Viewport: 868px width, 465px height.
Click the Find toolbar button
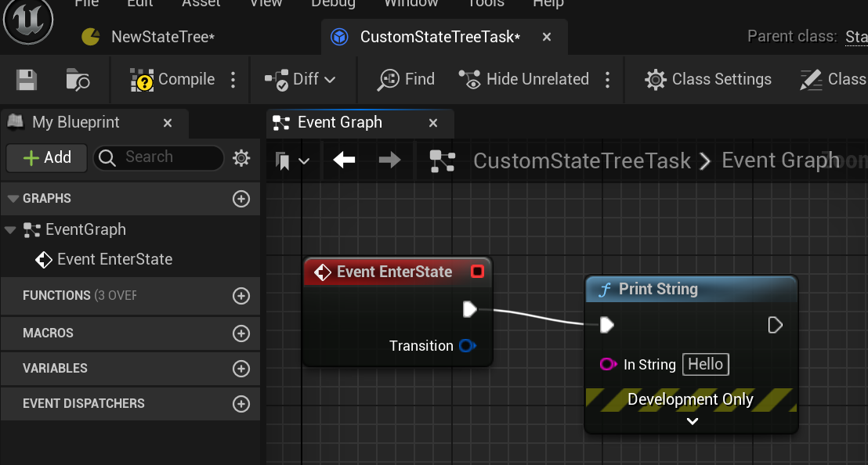(x=407, y=79)
